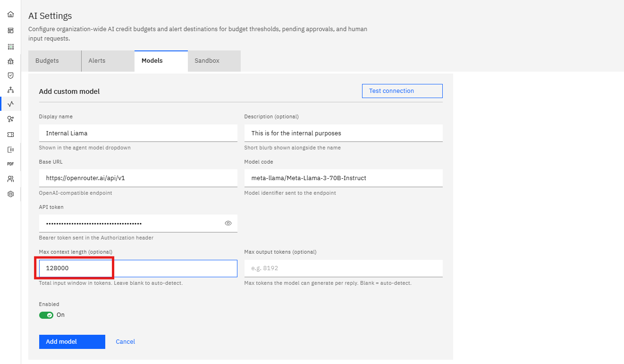The image size is (624, 364).
Task: Open the hierarchy tree icon in sidebar
Action: click(x=10, y=90)
